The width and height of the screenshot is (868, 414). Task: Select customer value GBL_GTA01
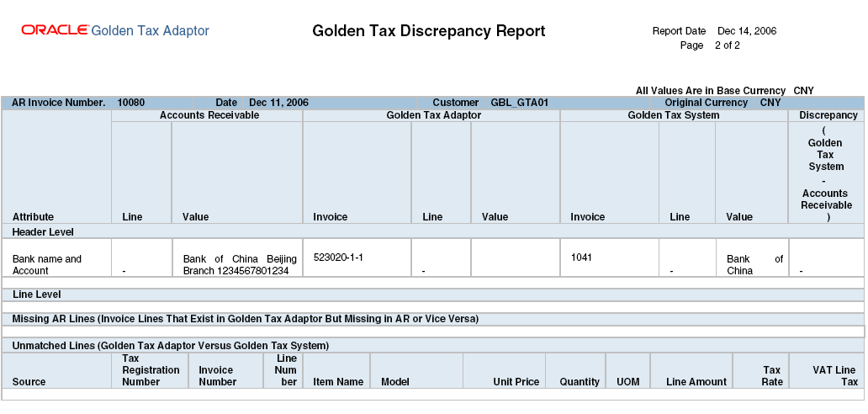(x=518, y=103)
